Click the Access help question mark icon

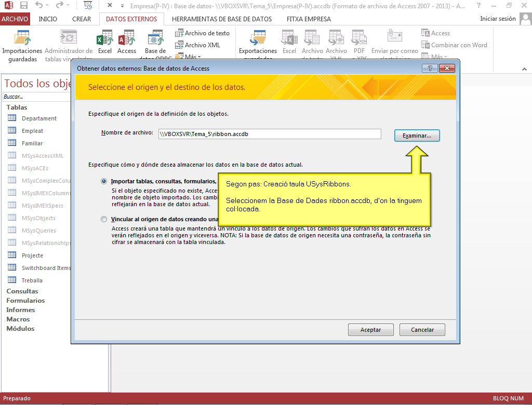click(478, 5)
